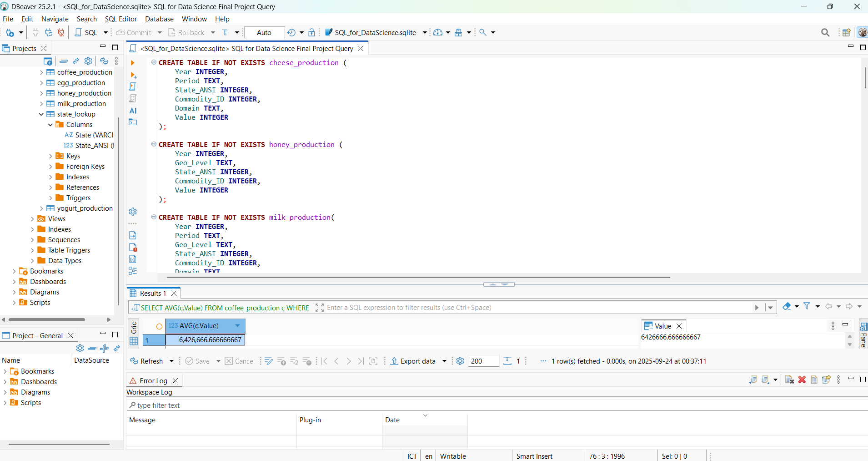Open the results custom filter funnel icon
The image size is (868, 461).
(x=807, y=306)
